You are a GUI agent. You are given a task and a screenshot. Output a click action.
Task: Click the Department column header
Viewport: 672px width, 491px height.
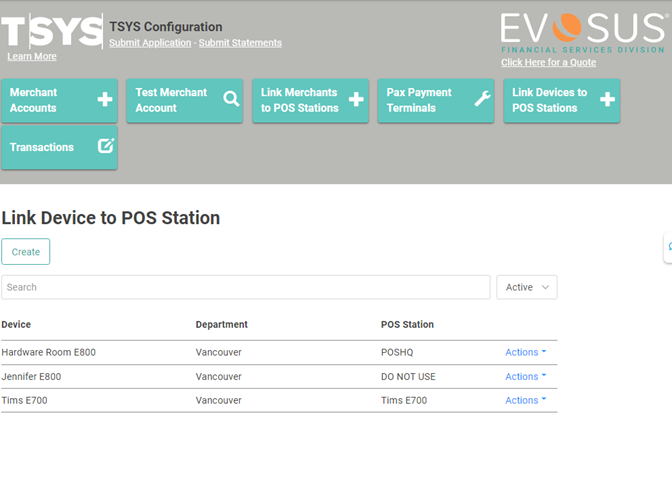(222, 324)
